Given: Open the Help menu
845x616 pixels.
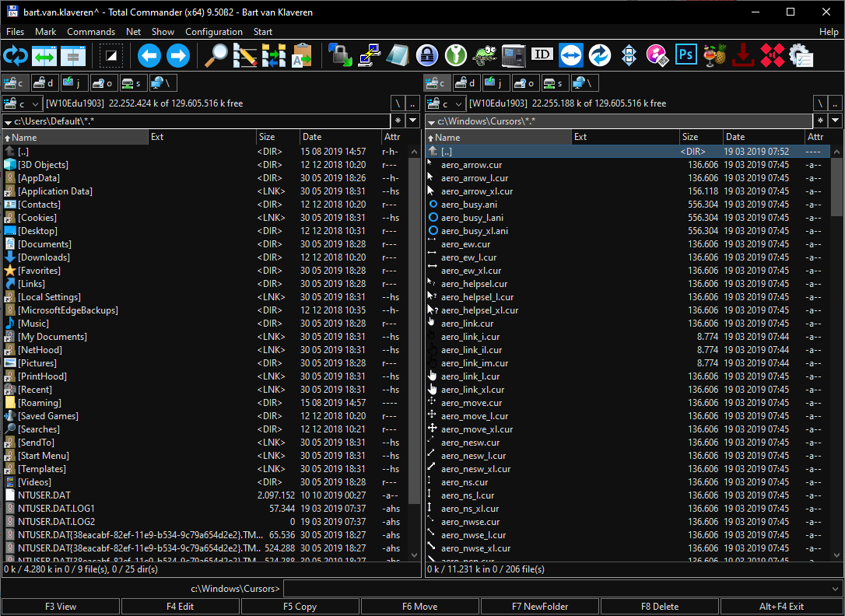Looking at the screenshot, I should (x=829, y=32).
